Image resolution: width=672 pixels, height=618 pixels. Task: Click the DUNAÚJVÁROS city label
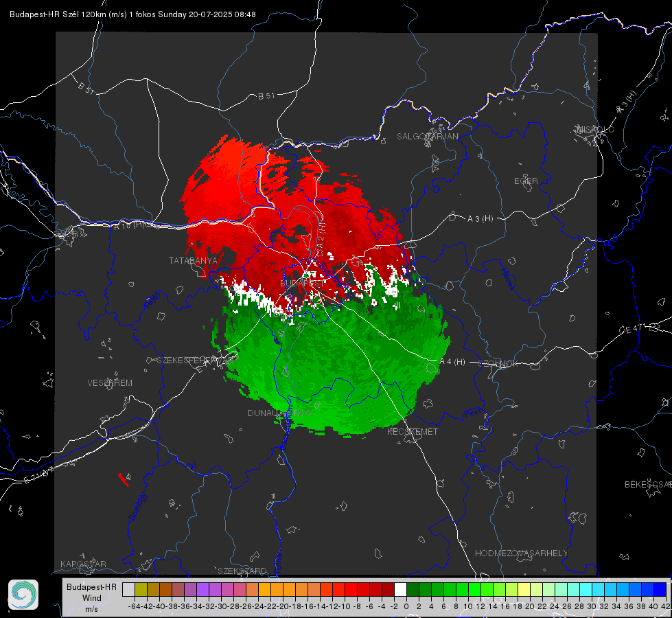coord(280,413)
